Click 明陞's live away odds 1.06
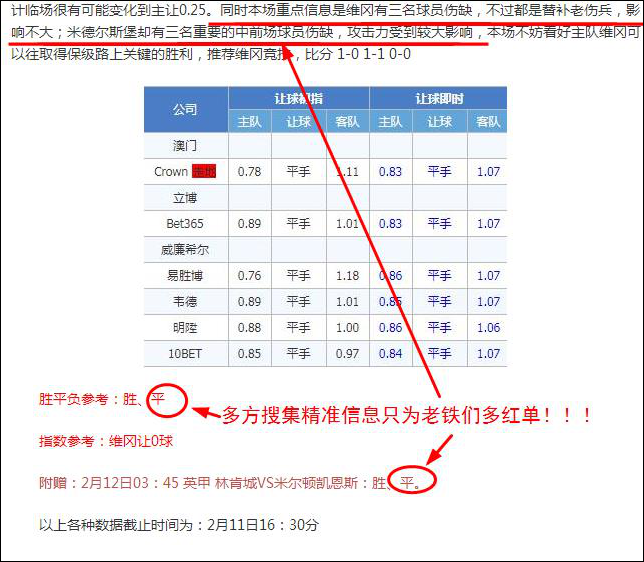 point(488,327)
